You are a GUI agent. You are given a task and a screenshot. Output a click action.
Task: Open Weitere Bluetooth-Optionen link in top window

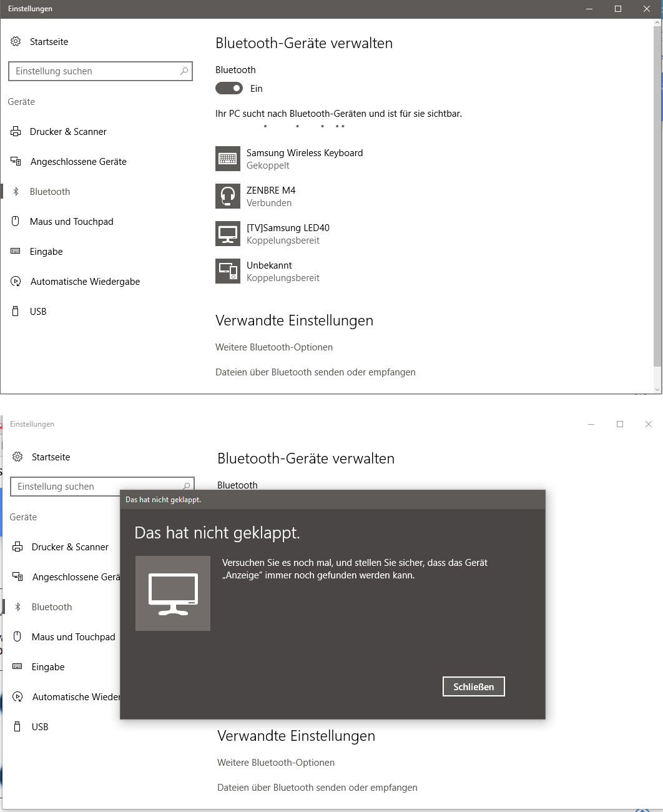(274, 347)
